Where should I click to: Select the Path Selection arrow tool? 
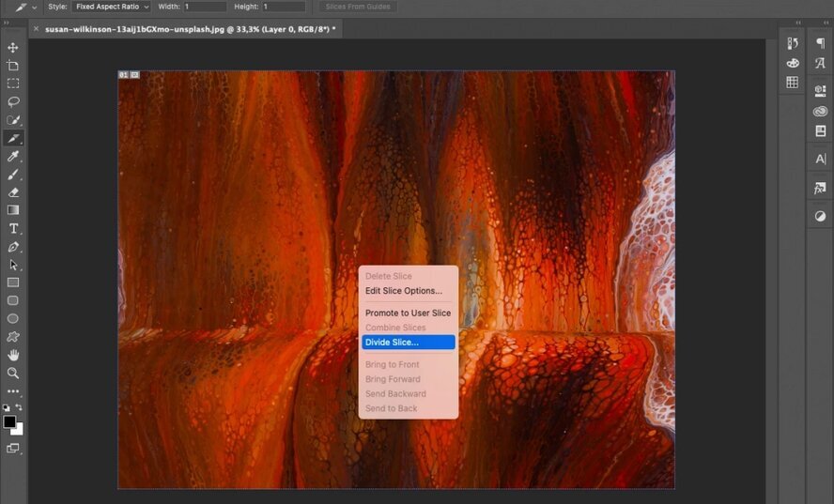pos(13,265)
